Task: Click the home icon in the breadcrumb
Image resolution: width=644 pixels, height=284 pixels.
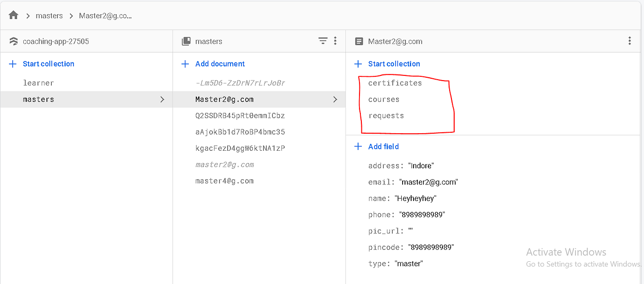Action: click(x=13, y=15)
